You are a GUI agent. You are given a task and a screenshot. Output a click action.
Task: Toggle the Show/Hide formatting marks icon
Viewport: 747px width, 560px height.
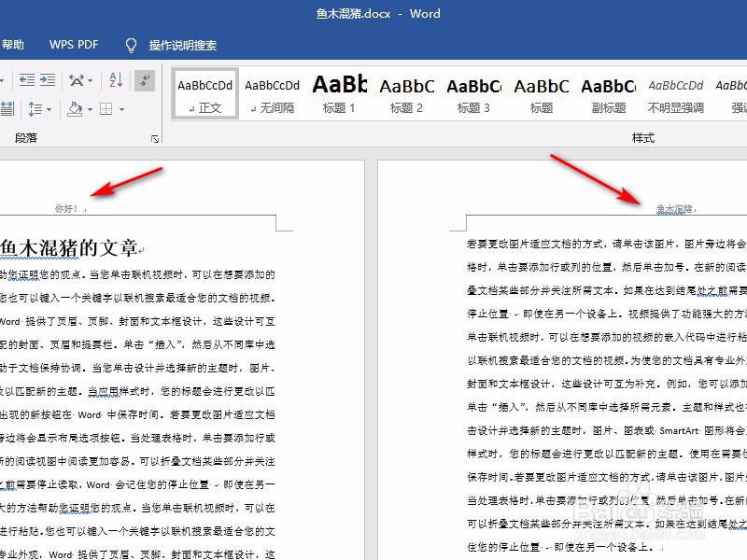point(146,80)
